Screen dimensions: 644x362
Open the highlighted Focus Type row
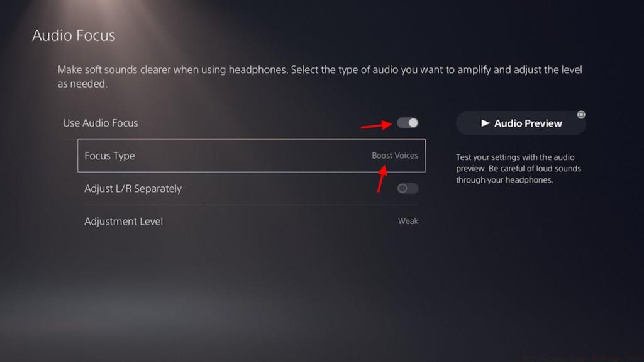click(x=252, y=156)
